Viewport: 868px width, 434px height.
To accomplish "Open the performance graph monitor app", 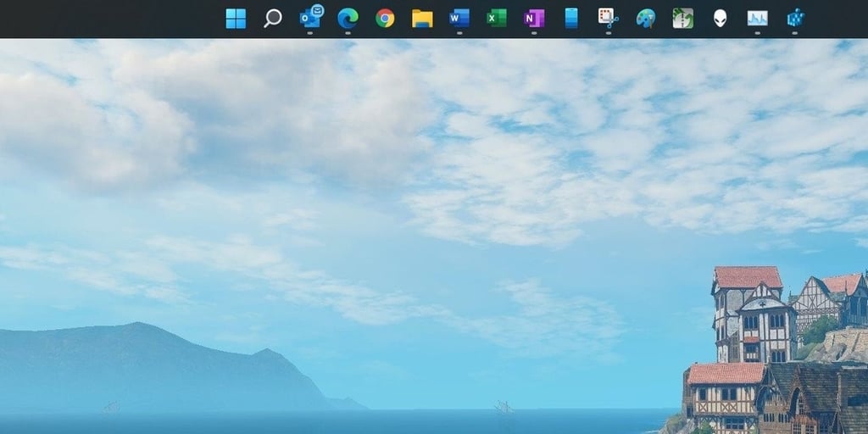I will [757, 19].
